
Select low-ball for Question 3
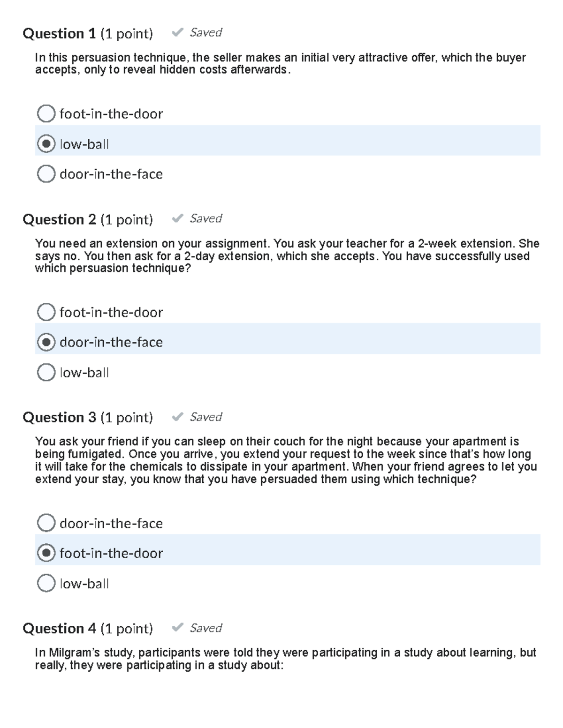coord(47,583)
